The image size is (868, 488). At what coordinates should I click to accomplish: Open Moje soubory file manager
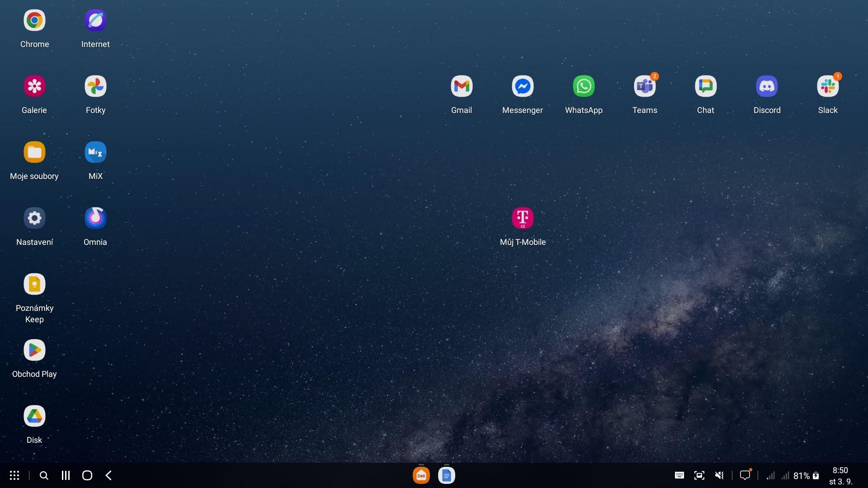pyautogui.click(x=34, y=152)
